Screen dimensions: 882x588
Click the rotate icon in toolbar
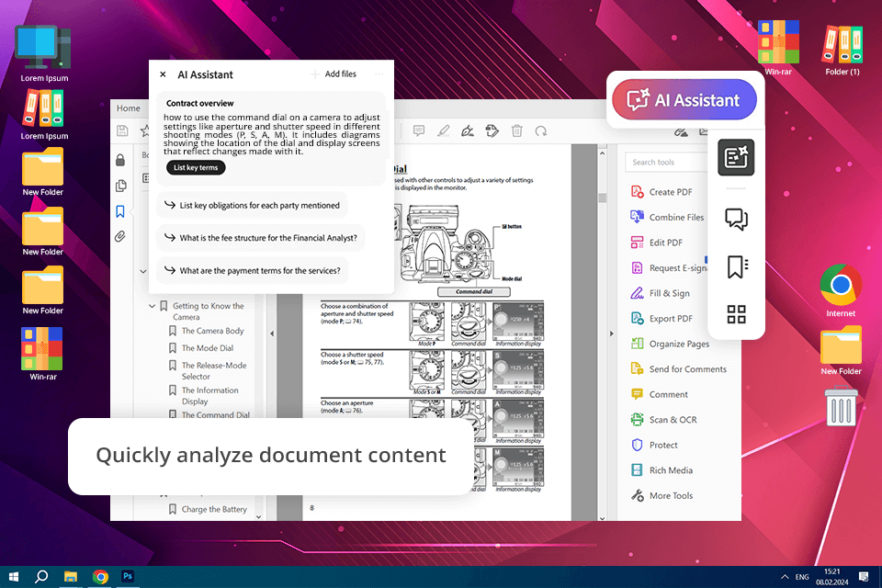pos(541,131)
